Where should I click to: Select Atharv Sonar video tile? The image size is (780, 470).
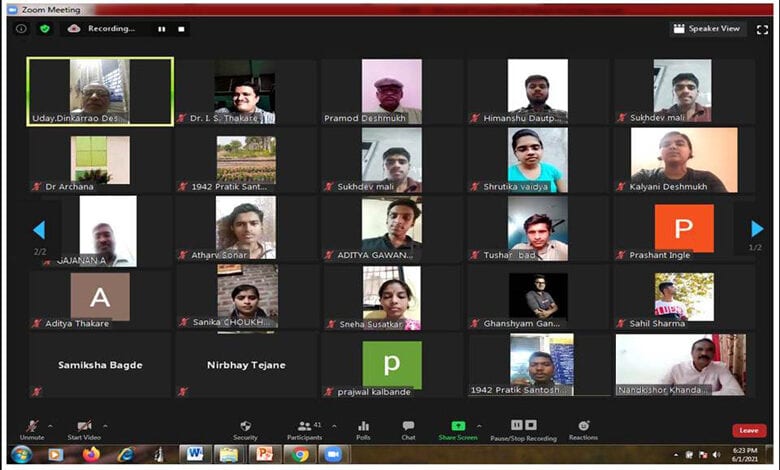pos(246,228)
